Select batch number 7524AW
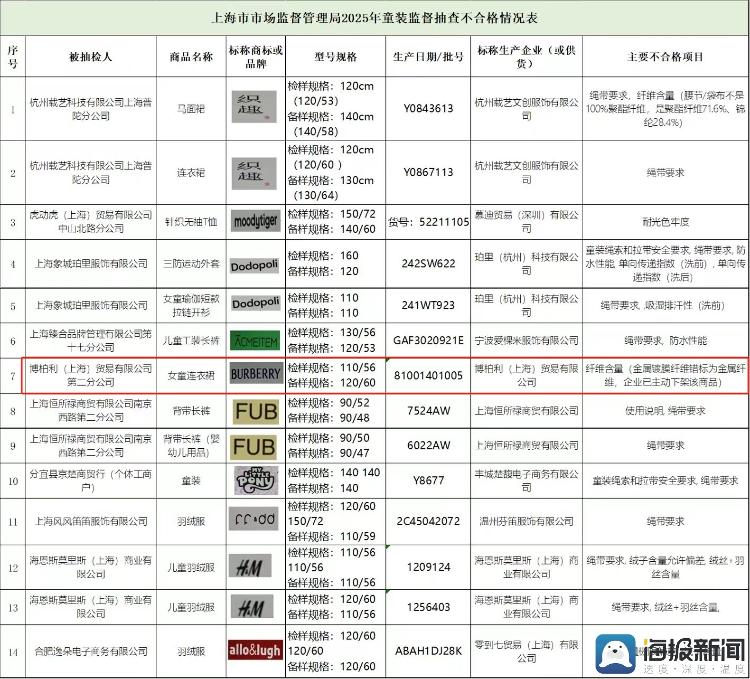The width and height of the screenshot is (750, 679). point(428,410)
